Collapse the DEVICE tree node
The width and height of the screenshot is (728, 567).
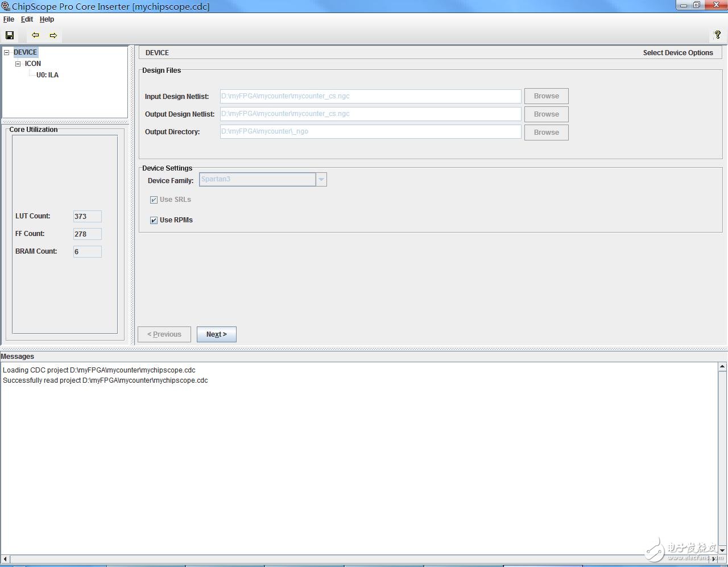click(7, 52)
